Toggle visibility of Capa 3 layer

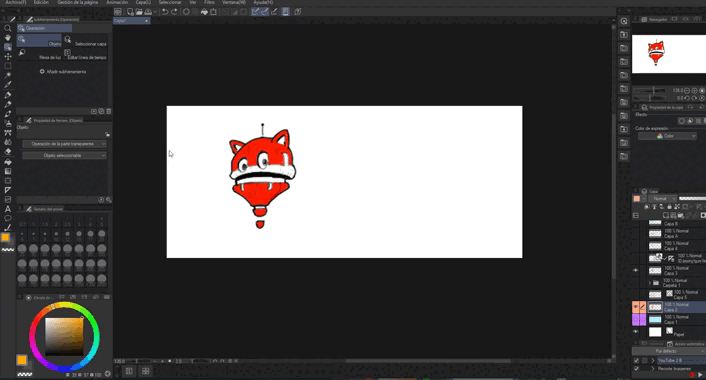coord(636,271)
